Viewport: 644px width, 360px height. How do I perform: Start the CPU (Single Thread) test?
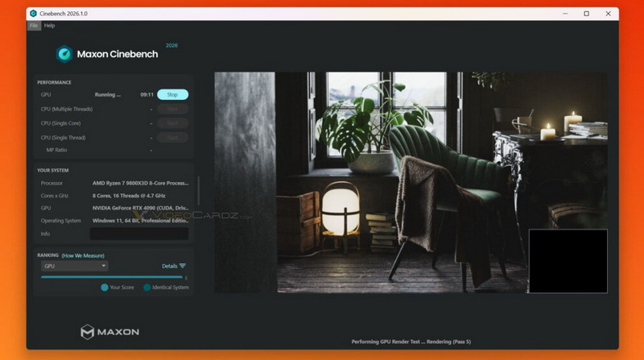coord(172,138)
